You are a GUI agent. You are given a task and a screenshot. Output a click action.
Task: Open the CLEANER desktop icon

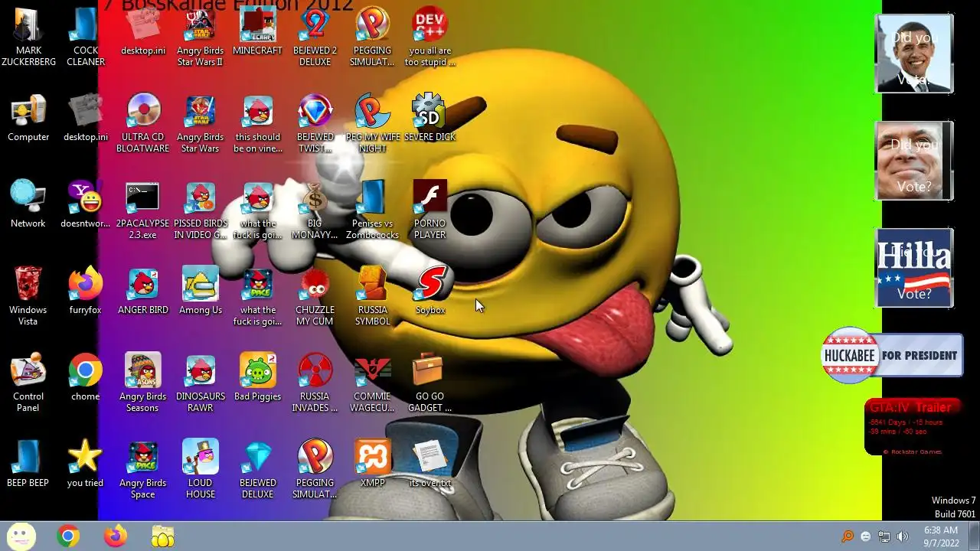[86, 37]
